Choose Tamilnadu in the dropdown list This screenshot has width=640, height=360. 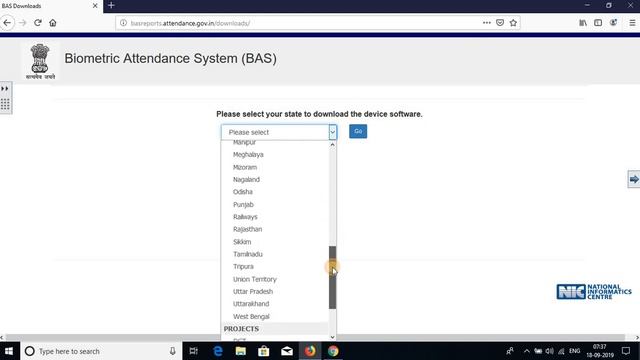point(248,254)
